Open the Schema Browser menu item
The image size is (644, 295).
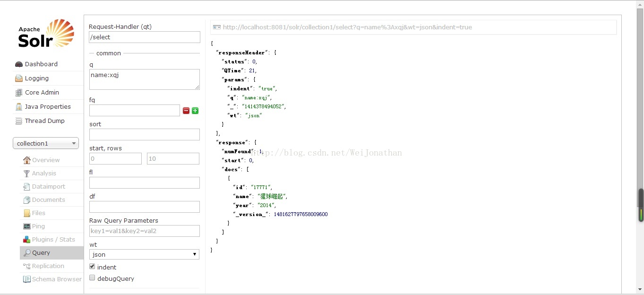point(56,279)
